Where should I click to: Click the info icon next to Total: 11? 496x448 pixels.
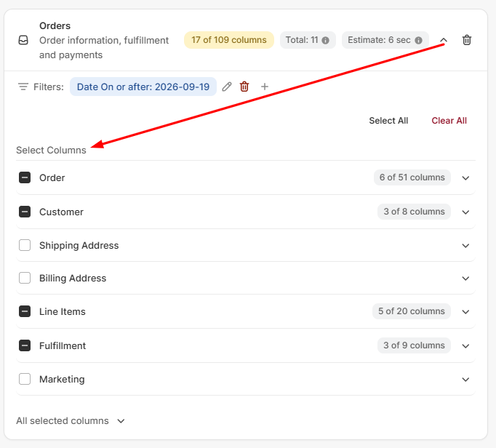325,40
